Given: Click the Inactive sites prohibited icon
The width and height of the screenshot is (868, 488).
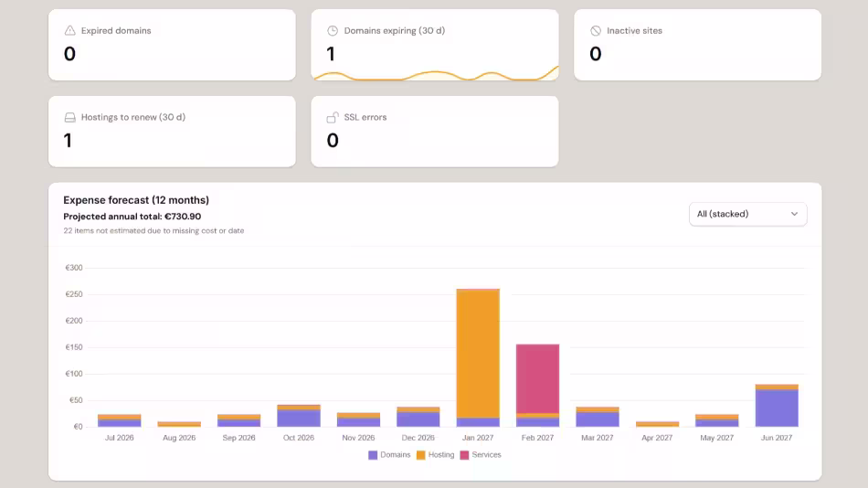Looking at the screenshot, I should 595,30.
